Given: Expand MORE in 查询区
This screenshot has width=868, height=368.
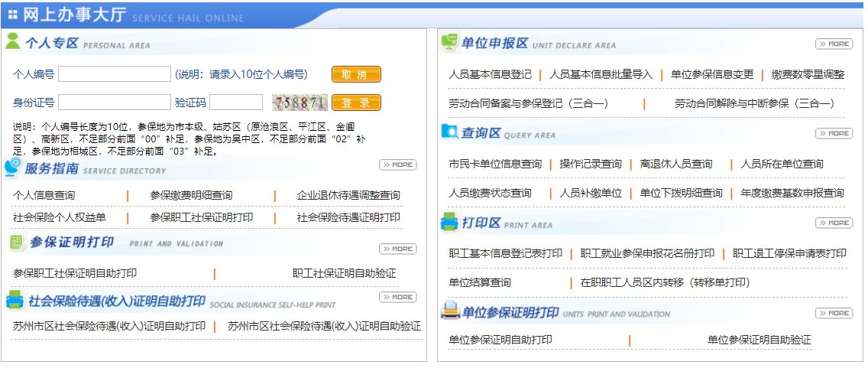Looking at the screenshot, I should coord(834,133).
